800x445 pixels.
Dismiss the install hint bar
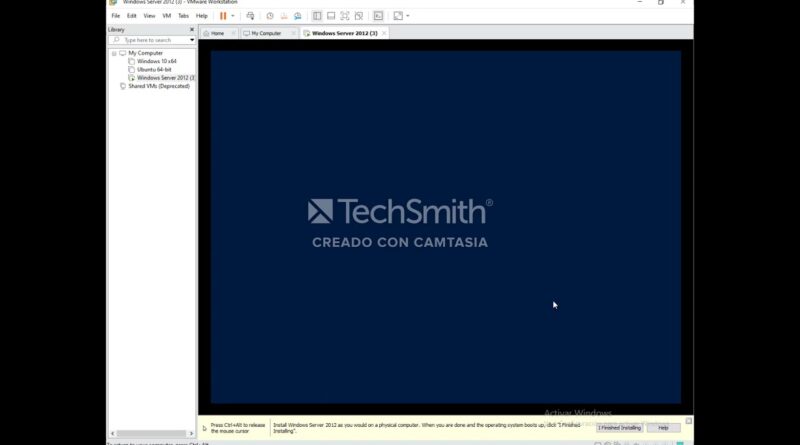(x=689, y=421)
